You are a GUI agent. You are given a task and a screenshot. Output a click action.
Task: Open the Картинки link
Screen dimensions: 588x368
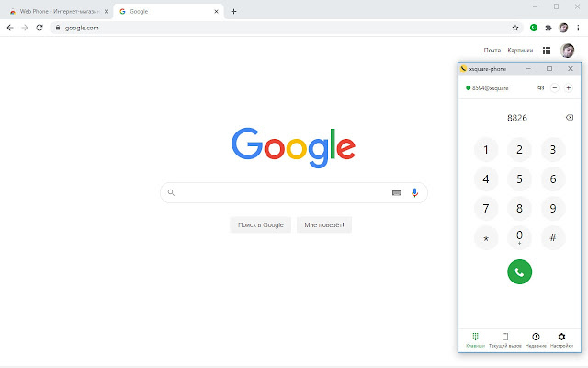coord(520,51)
